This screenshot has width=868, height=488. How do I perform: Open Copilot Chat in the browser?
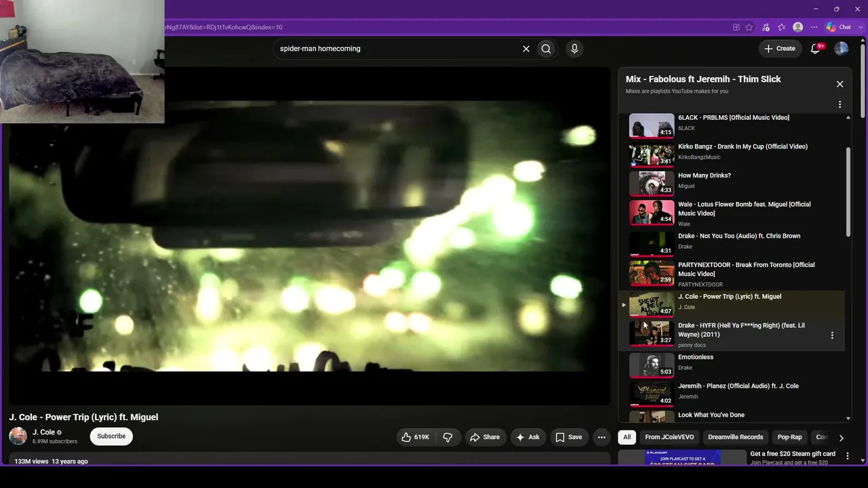click(x=839, y=27)
